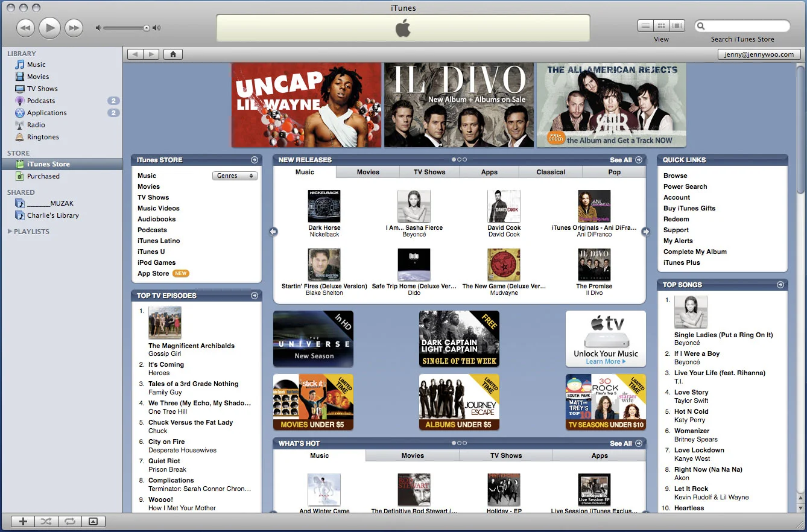This screenshot has height=532, width=807.
Task: Open Charlie's Library shared icon
Action: point(20,215)
